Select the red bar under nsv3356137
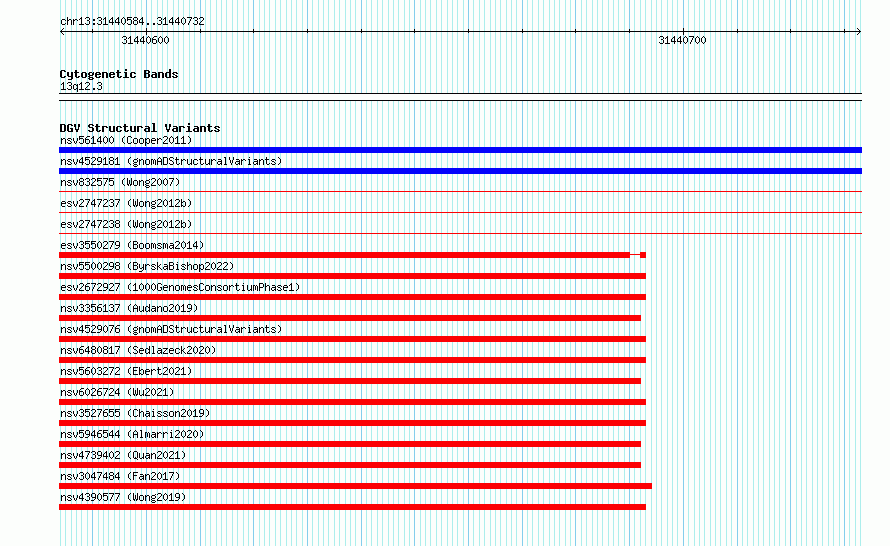 coord(350,318)
